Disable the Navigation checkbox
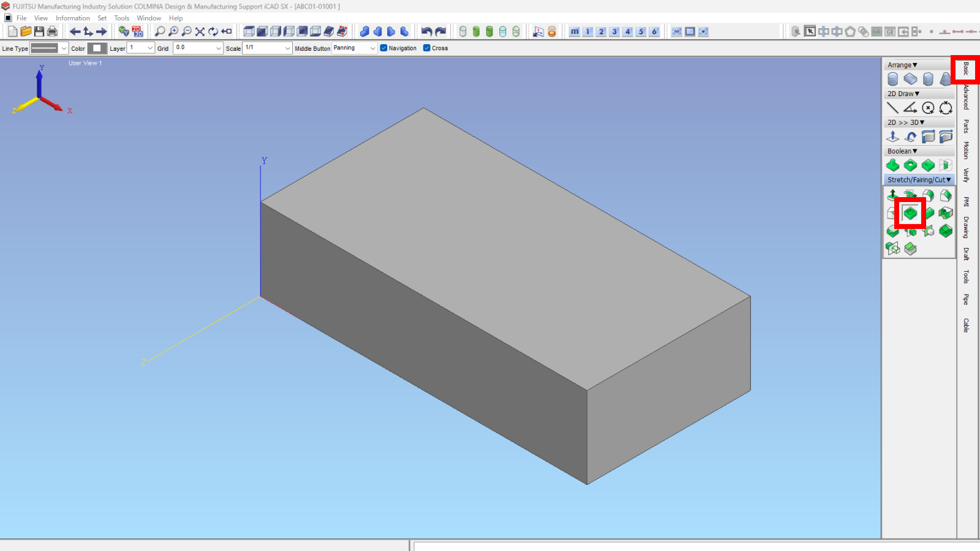The height and width of the screenshot is (551, 980). tap(383, 48)
